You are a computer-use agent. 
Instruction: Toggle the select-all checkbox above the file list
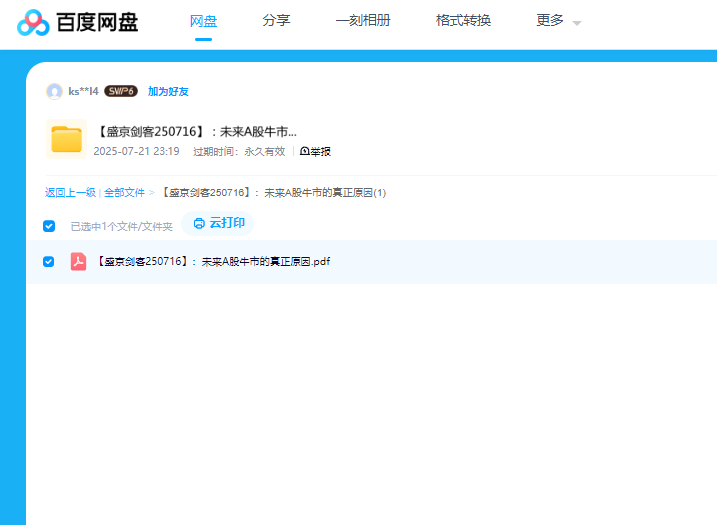(49, 226)
